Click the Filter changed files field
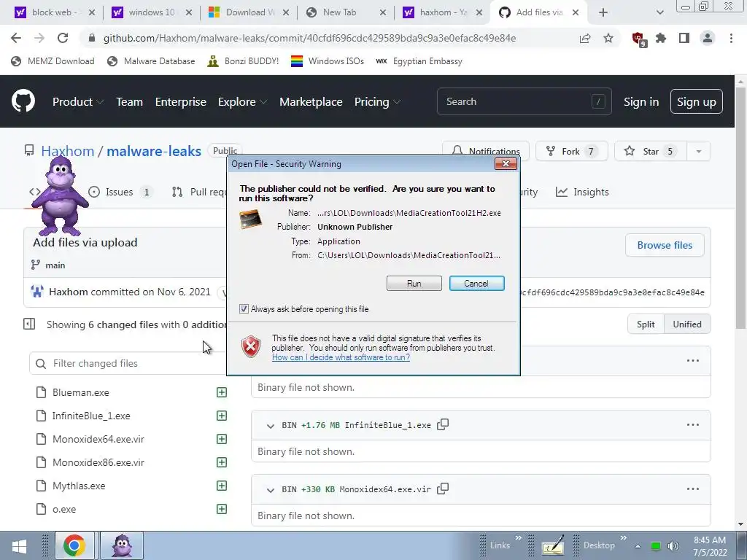This screenshot has height=560, width=747. point(128,363)
